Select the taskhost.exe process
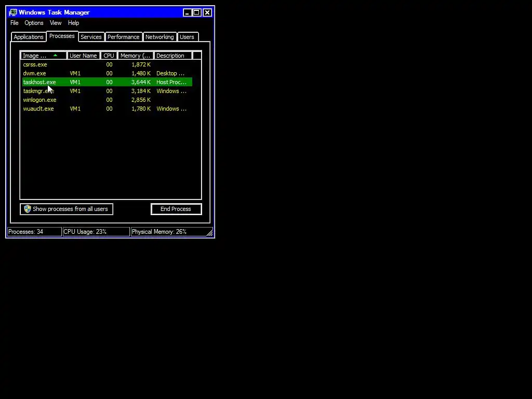The width and height of the screenshot is (532, 399). coord(107,82)
